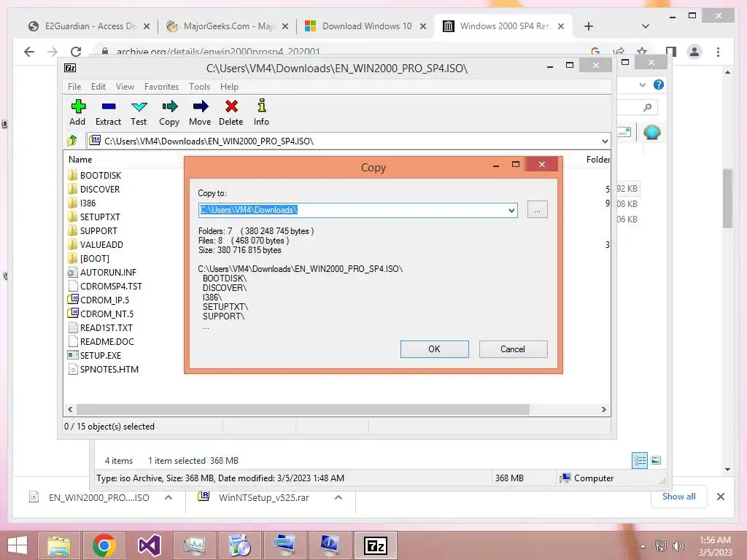Sort by the Name column header

coord(80,160)
